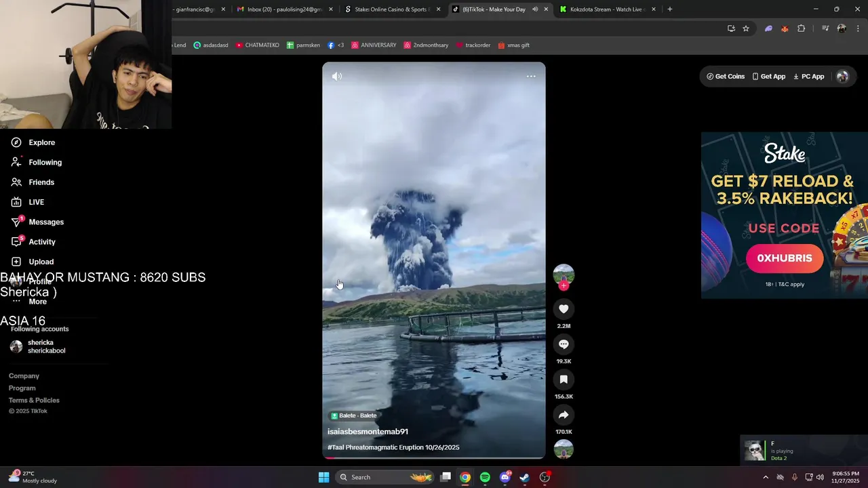Viewport: 868px width, 488px height.
Task: Click the 0XHUBRIS code button in Stake ad
Action: 785,258
